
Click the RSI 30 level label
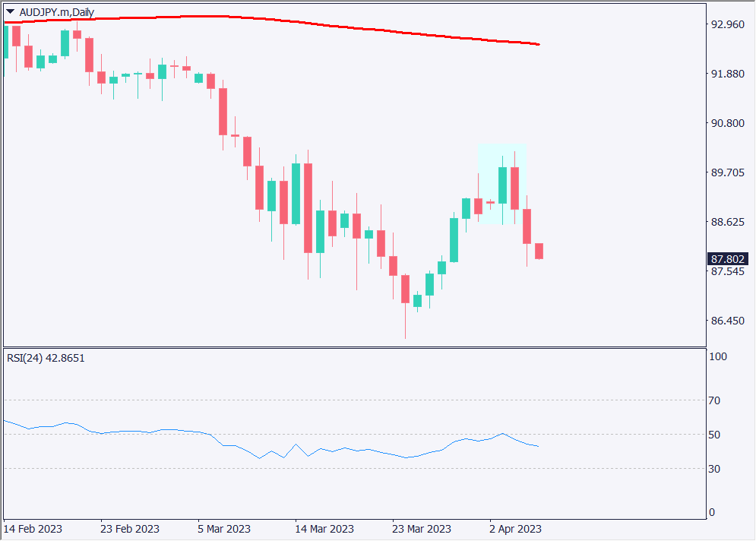tap(715, 469)
